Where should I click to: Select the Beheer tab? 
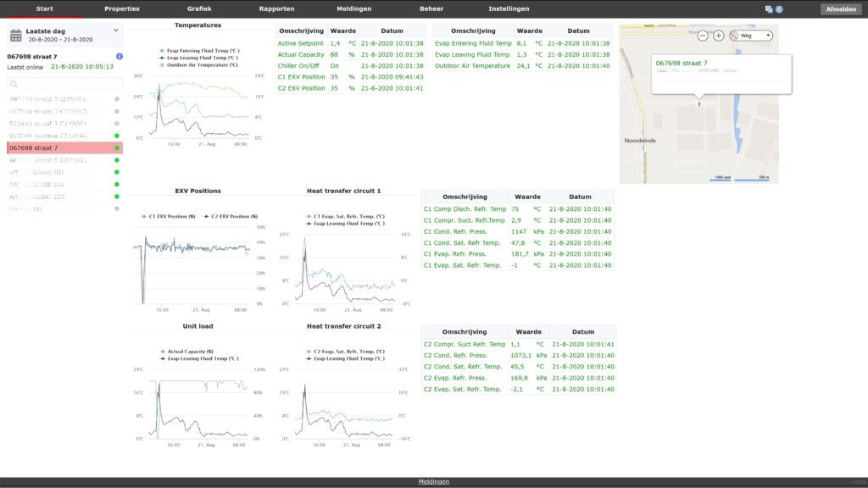(x=431, y=8)
